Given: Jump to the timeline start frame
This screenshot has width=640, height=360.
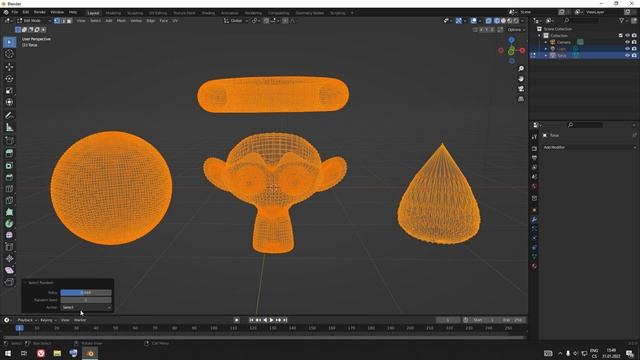Looking at the screenshot, I should tap(251, 320).
